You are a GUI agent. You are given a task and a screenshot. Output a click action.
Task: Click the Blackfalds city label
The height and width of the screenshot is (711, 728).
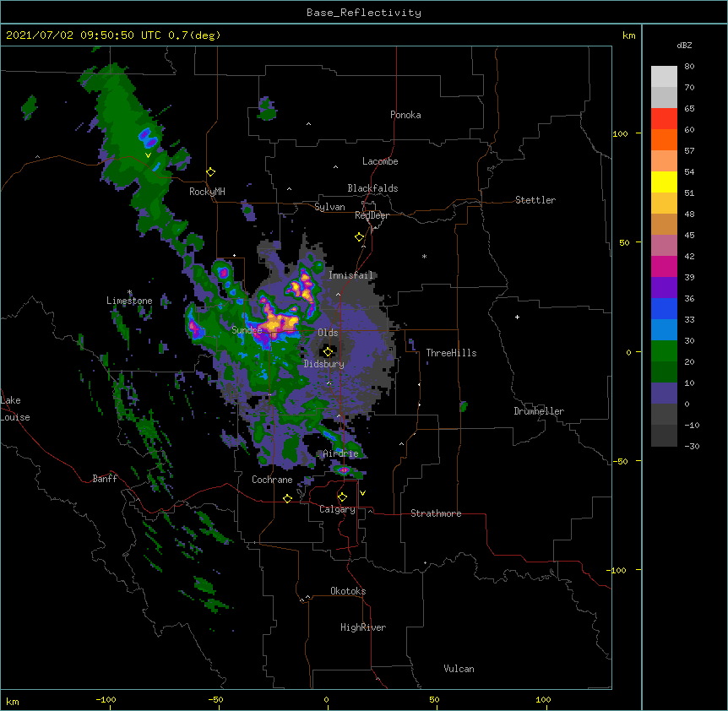(x=372, y=188)
